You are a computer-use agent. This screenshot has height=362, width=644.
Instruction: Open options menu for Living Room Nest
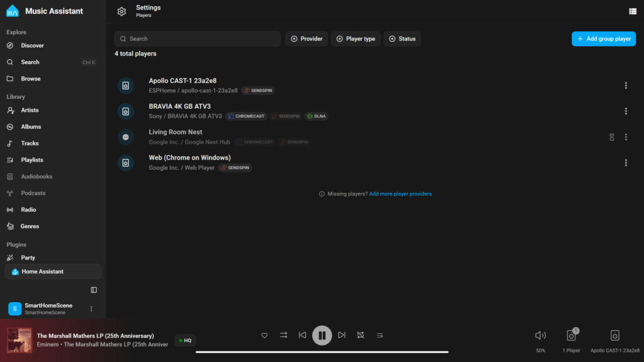(626, 137)
